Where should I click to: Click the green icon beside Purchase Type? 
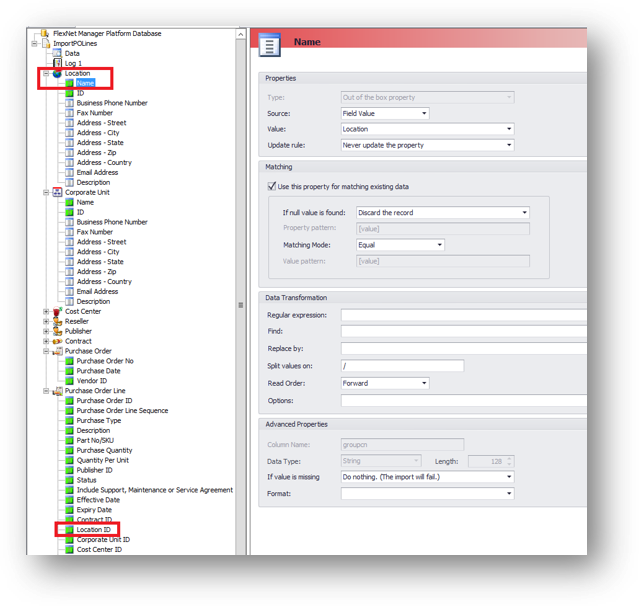point(69,420)
